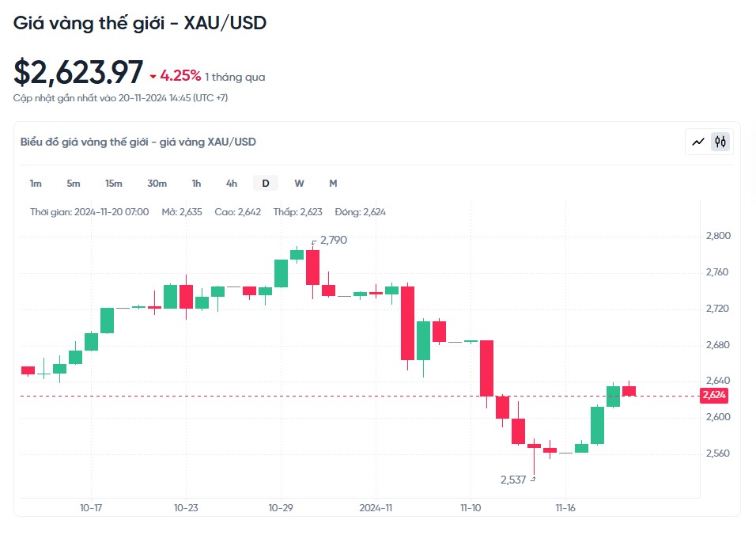Select the 5m timeframe
Viewport: 756px width, 535px height.
74,184
